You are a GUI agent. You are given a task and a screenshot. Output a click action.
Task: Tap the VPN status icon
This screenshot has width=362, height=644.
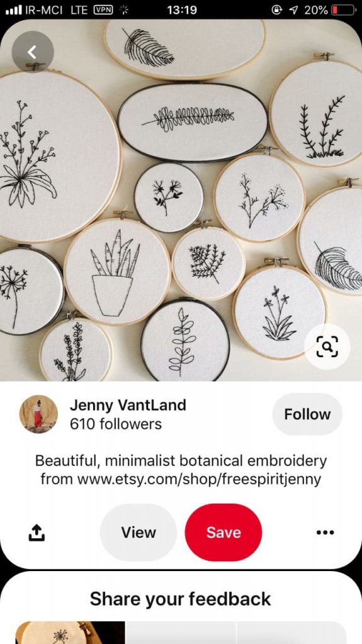pyautogui.click(x=104, y=10)
